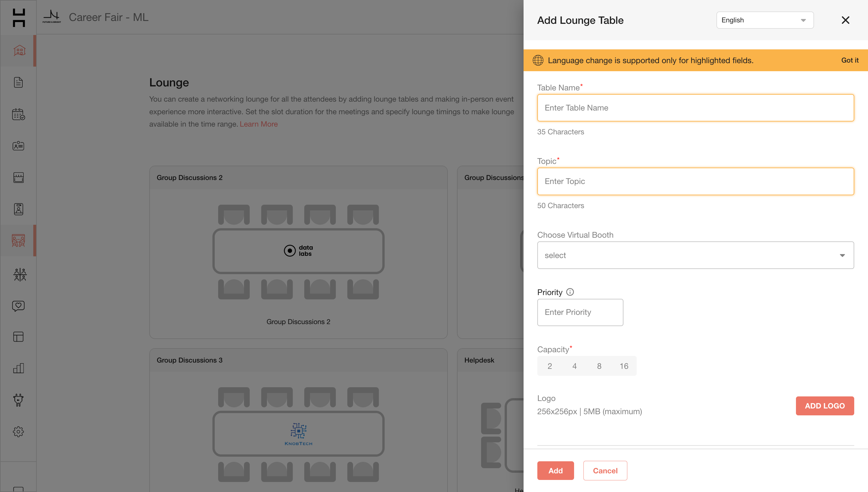Screen dimensions: 868x492
Task: Select the lounge tables sidebar icon
Action: [x=19, y=241]
